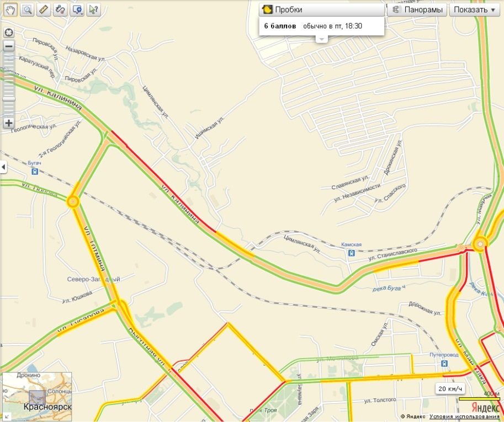Collapse the traffic forecast popup arrow

(322, 39)
